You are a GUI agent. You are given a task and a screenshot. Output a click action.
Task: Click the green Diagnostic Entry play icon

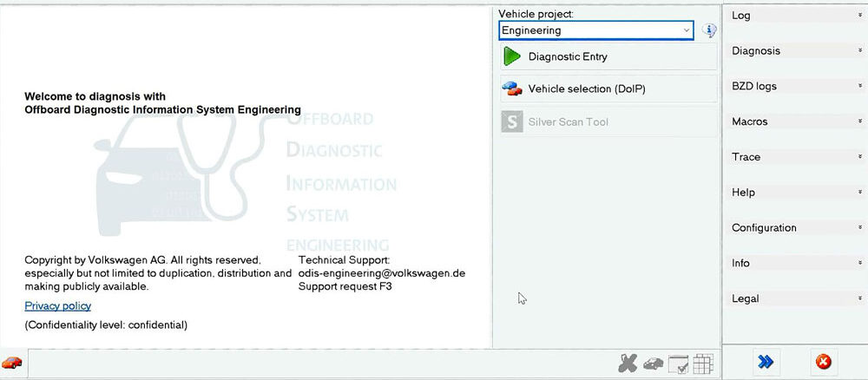tap(511, 56)
